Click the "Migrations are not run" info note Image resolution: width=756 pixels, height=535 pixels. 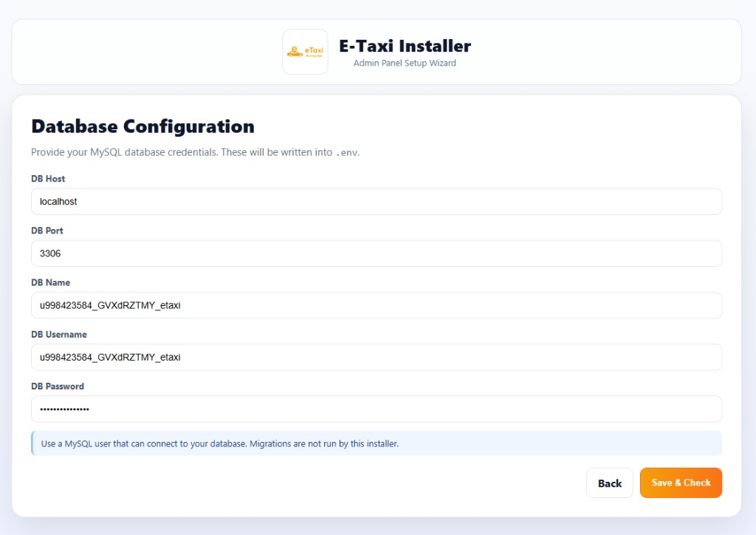pos(377,443)
